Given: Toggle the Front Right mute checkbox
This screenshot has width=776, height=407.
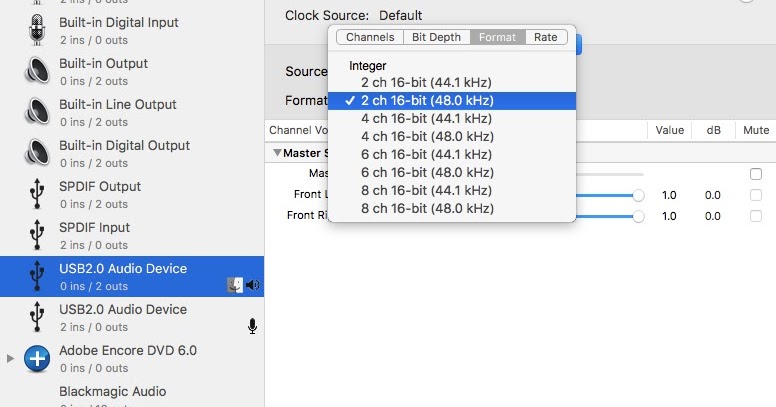Looking at the screenshot, I should click(756, 216).
